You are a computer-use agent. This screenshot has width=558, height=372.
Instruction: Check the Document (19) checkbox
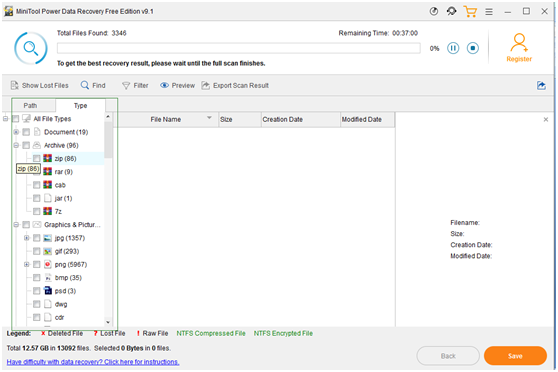[x=26, y=132]
